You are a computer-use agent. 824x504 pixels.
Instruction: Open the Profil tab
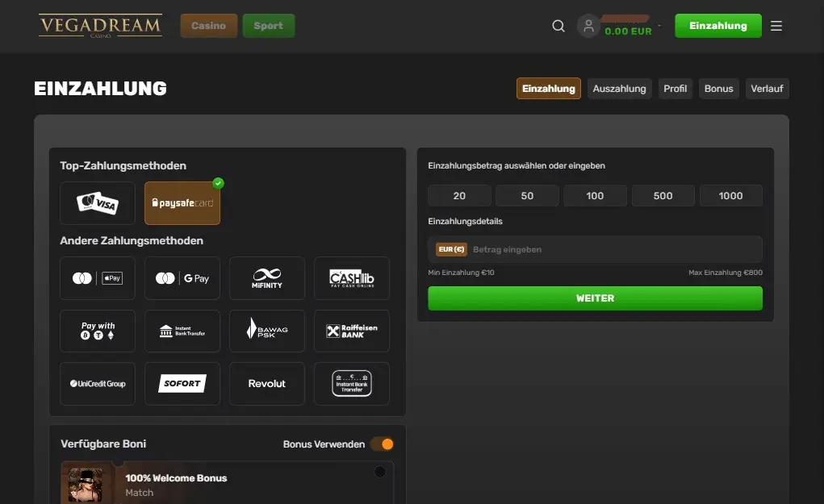click(x=676, y=88)
